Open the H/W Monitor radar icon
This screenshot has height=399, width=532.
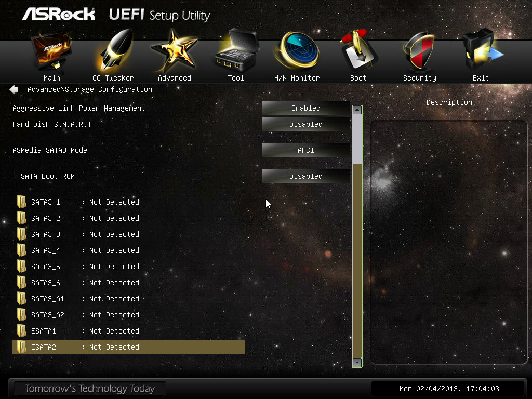tap(297, 51)
